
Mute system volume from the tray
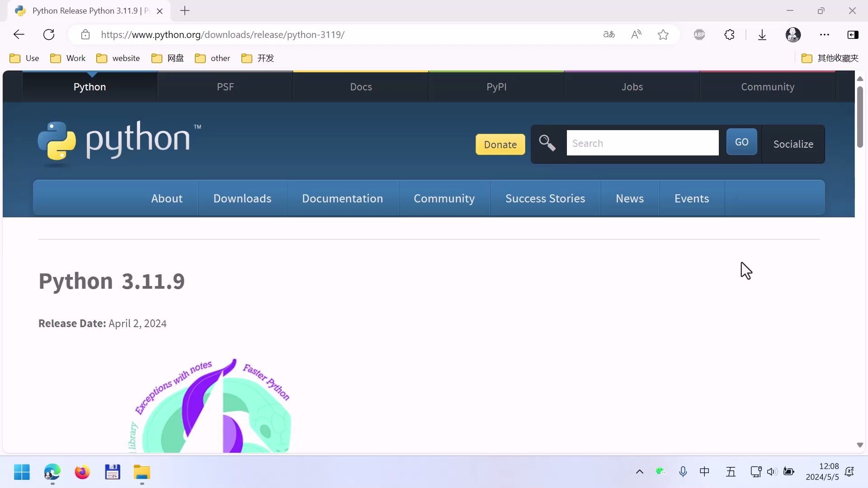click(772, 472)
